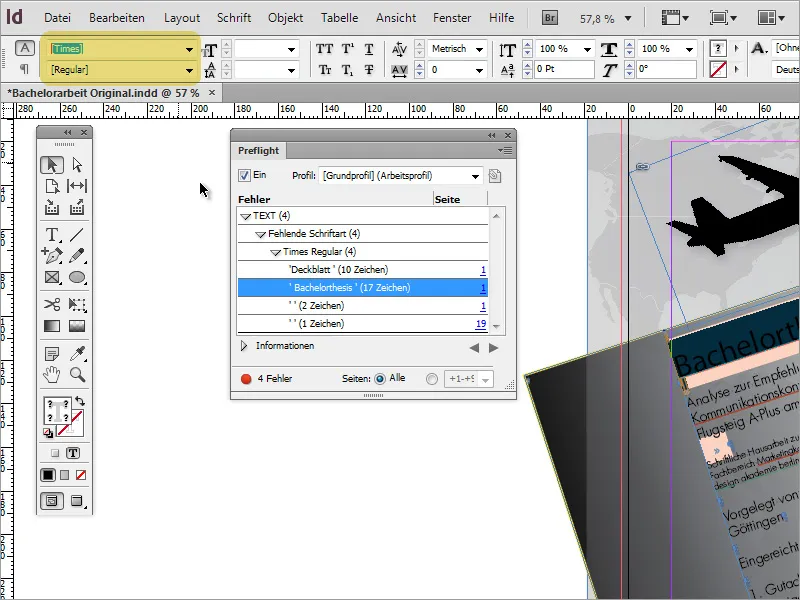
Task: Open the Schrift menu
Action: [234, 18]
